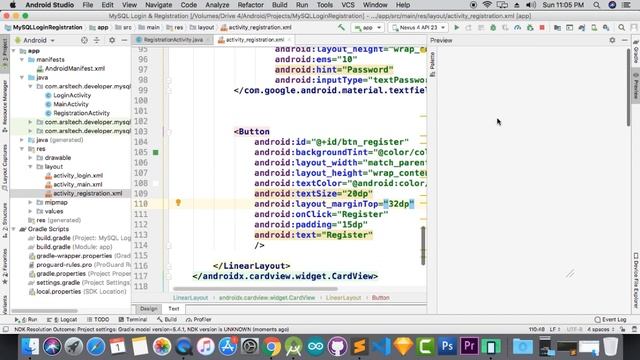Open the Profiler tool window
The height and width of the screenshot is (360, 640).
pos(198,320)
